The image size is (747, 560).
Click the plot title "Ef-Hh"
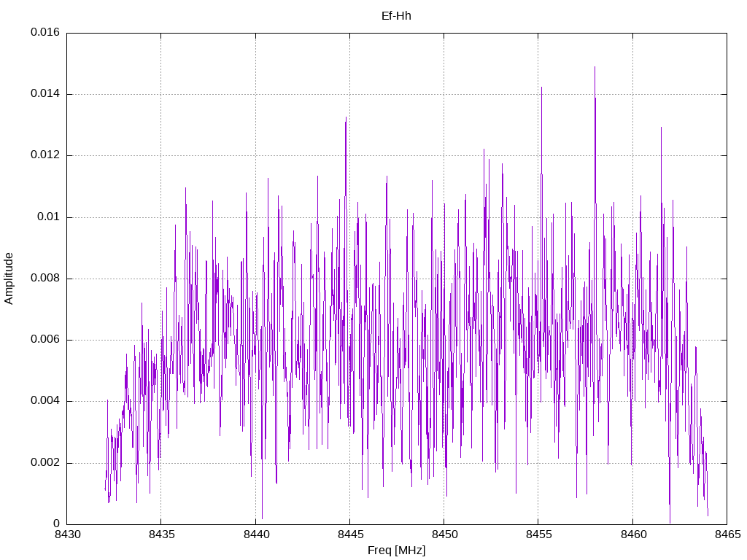[x=396, y=16]
